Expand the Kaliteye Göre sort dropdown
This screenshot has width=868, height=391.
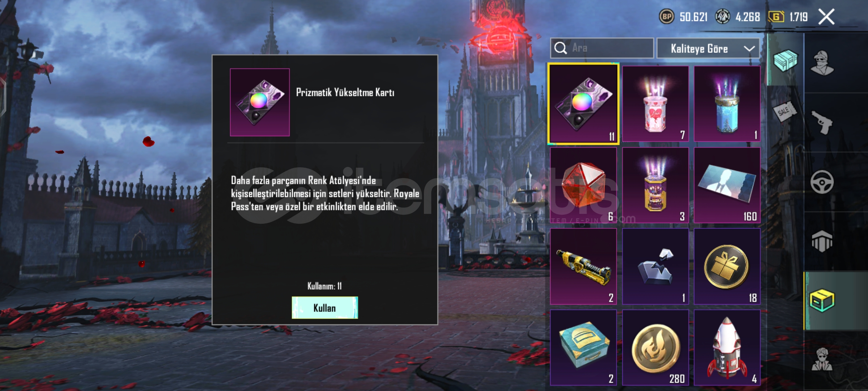click(708, 48)
